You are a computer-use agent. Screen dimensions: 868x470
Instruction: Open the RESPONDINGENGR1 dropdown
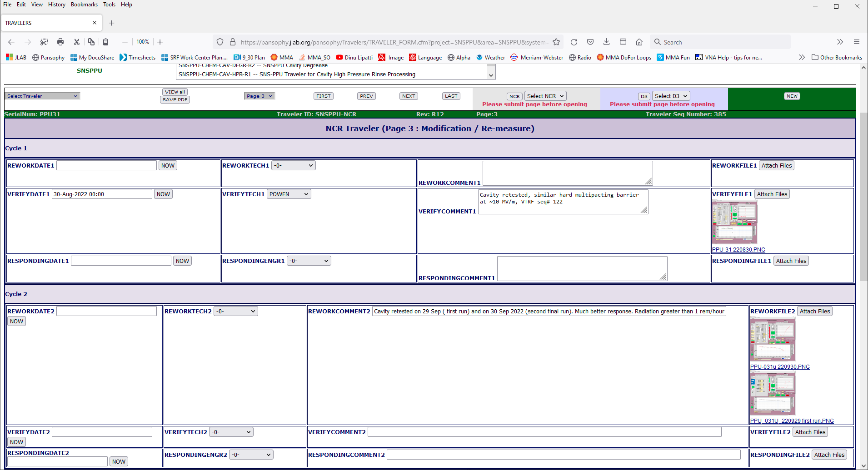click(x=309, y=261)
